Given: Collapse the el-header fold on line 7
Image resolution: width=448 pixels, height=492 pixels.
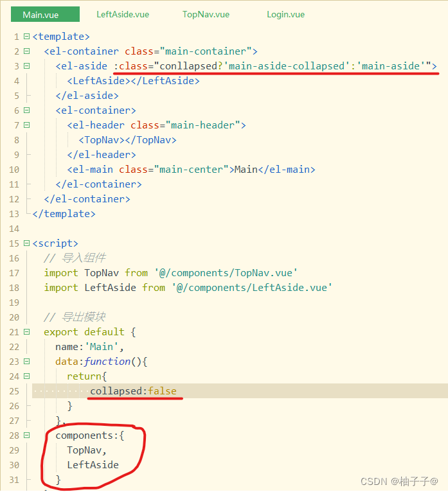Looking at the screenshot, I should [27, 125].
